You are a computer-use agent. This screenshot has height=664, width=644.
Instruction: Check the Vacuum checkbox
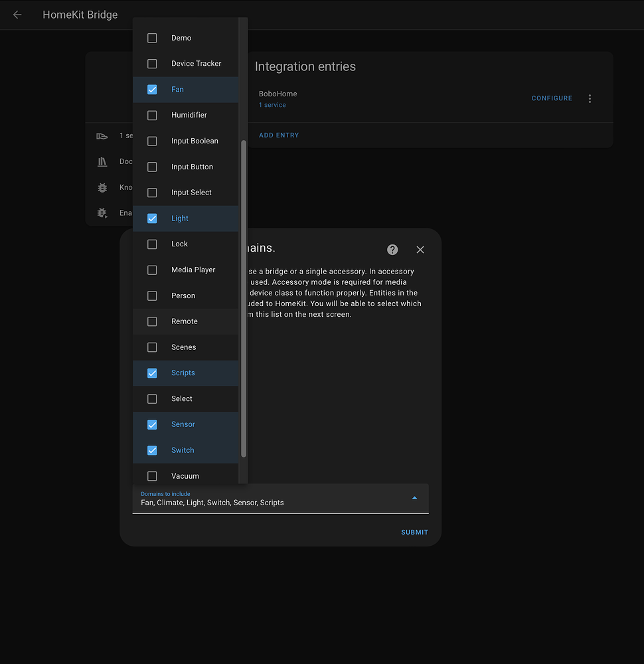151,475
